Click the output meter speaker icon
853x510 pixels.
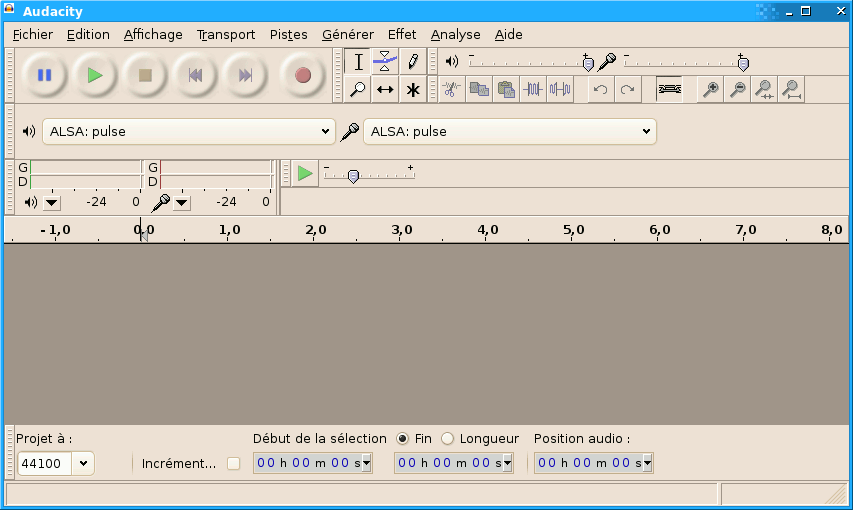point(31,202)
